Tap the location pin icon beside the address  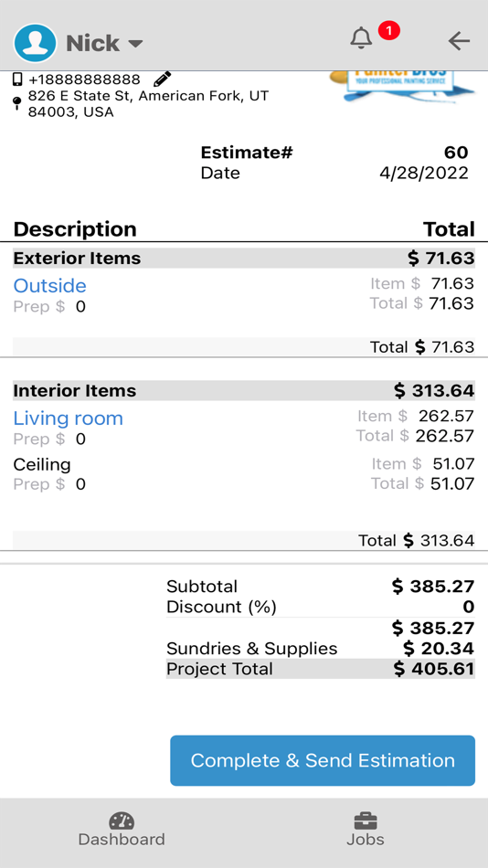[x=17, y=103]
